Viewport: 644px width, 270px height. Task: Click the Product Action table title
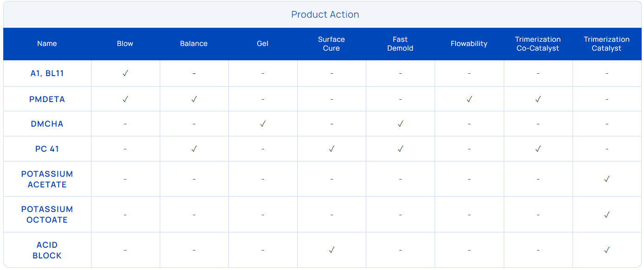(x=325, y=14)
